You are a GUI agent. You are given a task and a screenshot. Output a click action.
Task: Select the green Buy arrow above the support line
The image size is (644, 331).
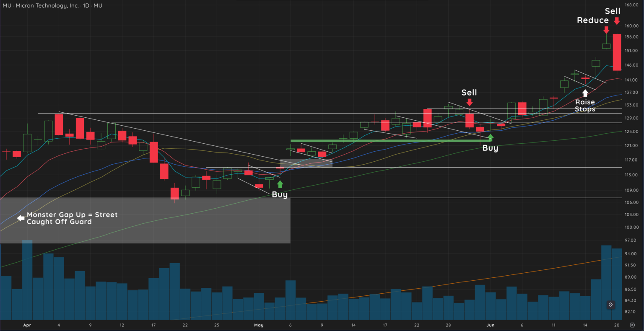[x=491, y=137]
